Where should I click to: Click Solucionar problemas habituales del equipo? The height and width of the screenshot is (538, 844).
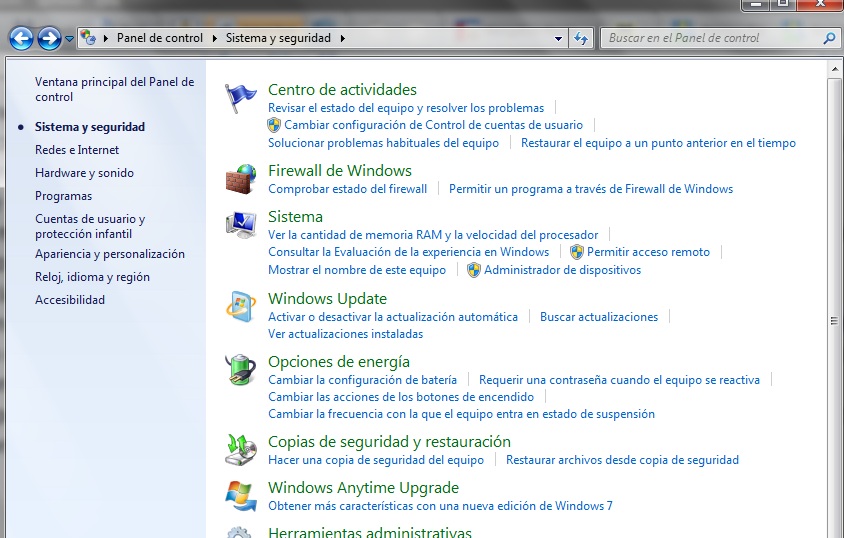pos(383,143)
